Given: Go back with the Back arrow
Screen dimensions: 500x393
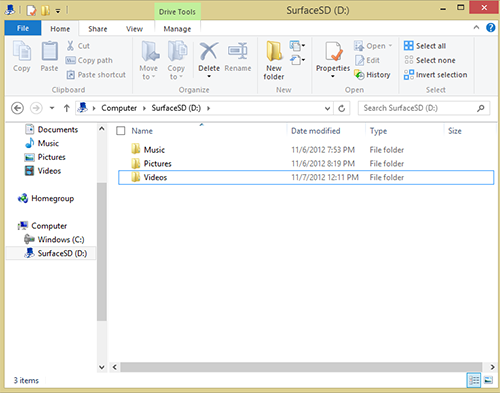Looking at the screenshot, I should pyautogui.click(x=17, y=108).
